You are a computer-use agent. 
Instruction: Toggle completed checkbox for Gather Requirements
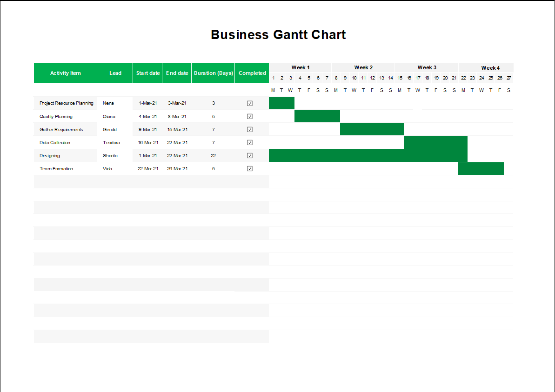point(250,129)
